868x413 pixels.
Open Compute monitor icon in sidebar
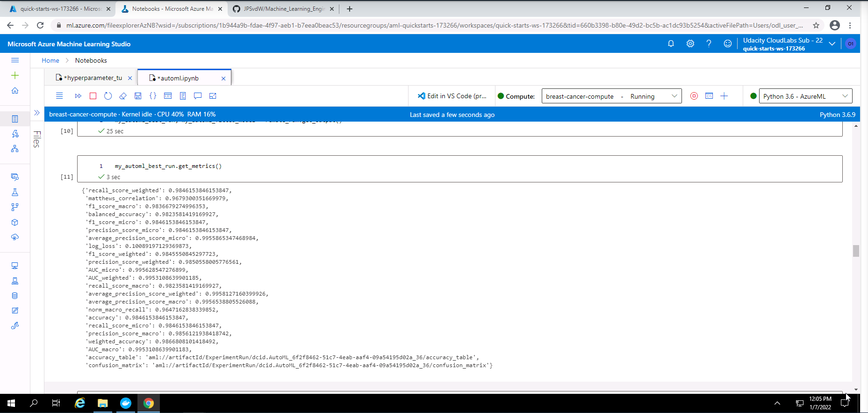15,266
